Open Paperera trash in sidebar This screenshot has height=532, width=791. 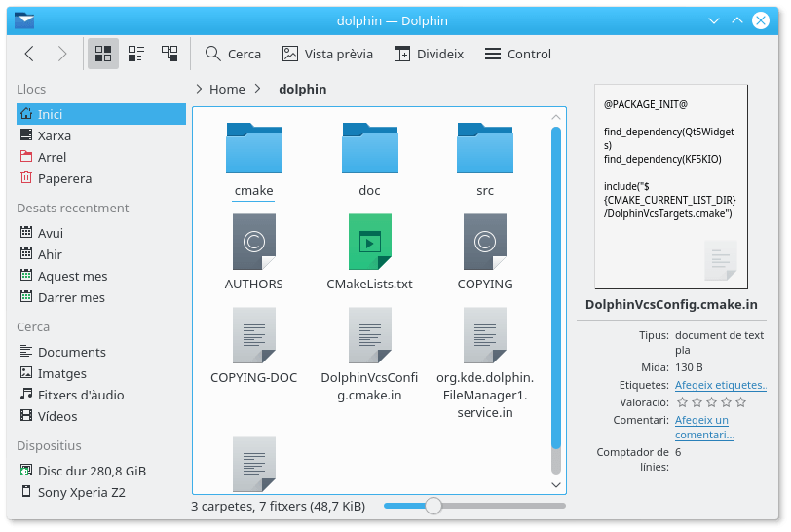point(64,178)
